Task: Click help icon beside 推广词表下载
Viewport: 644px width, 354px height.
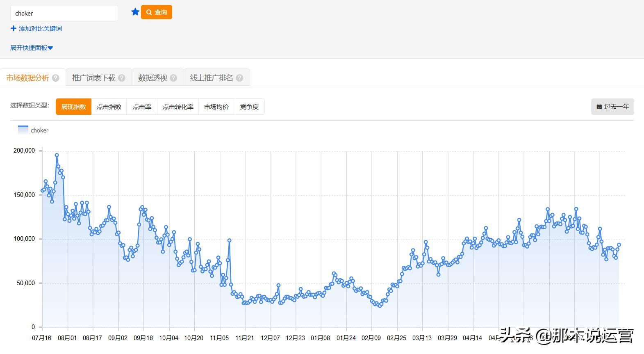Action: coord(122,78)
